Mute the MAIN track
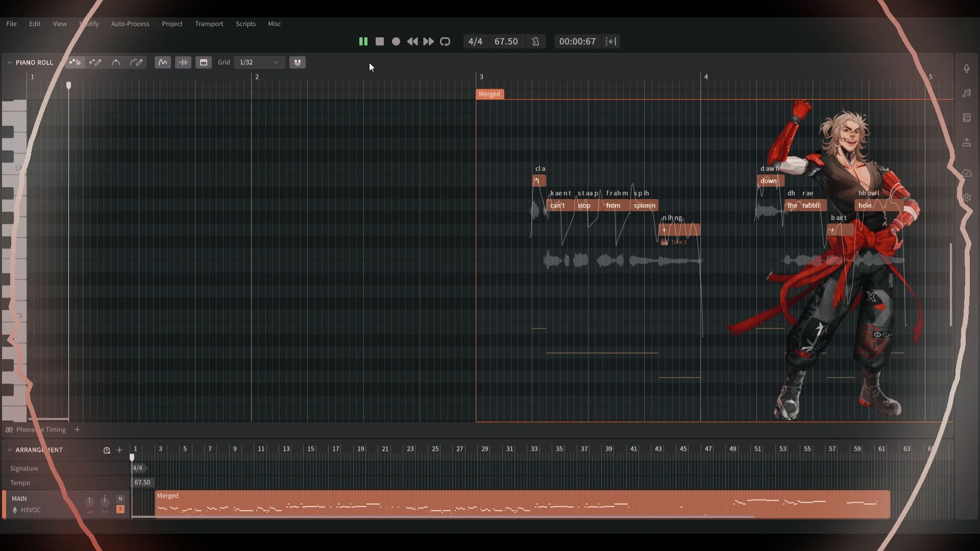The width and height of the screenshot is (980, 551). (x=120, y=499)
